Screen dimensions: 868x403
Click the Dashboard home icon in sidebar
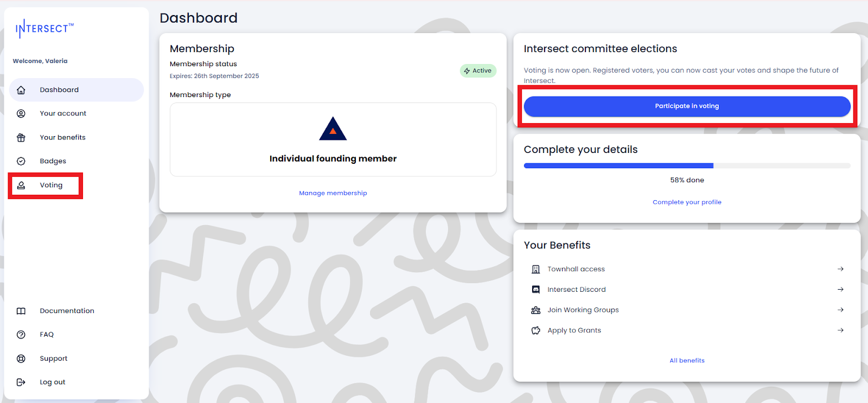(21, 90)
